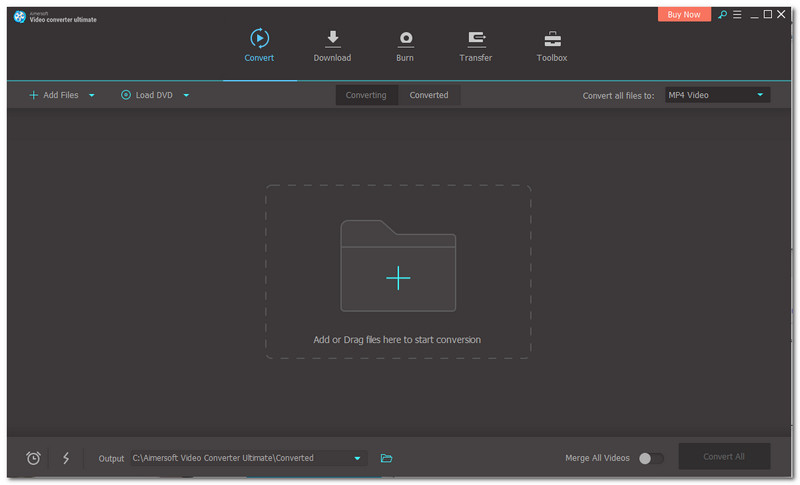800x485 pixels.
Task: Switch to the Converting tab
Action: click(366, 95)
